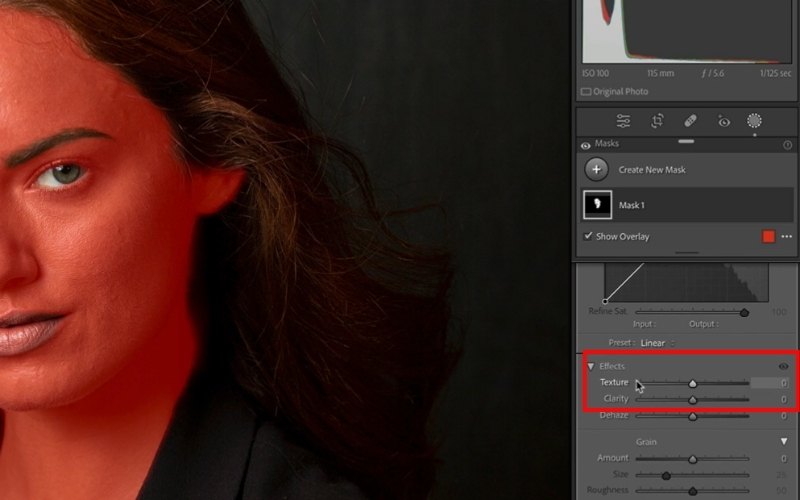
Task: Collapse the Grain section triangle
Action: tap(784, 441)
